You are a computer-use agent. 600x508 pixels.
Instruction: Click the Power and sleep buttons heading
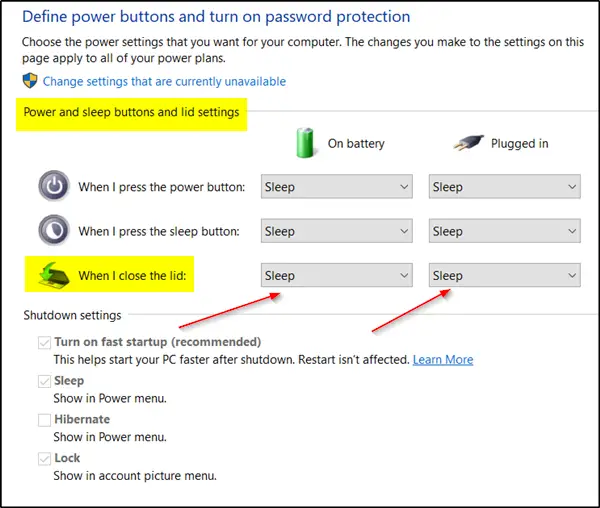[x=131, y=112]
